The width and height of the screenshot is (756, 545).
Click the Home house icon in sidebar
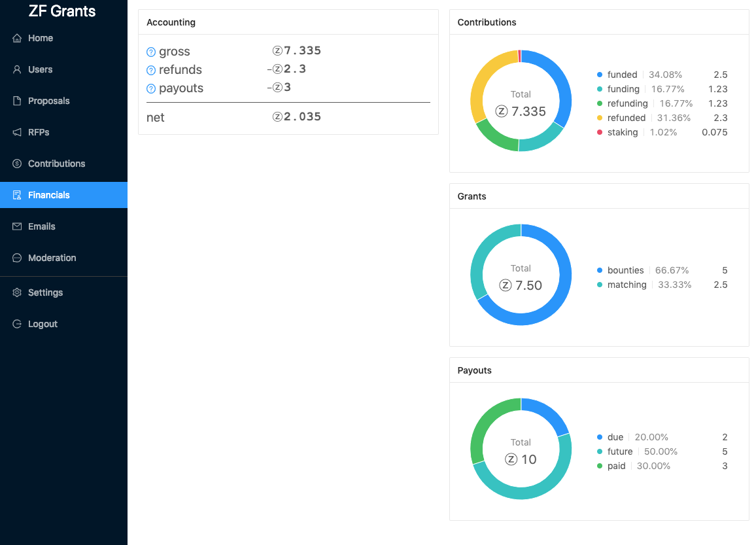pyautogui.click(x=17, y=38)
